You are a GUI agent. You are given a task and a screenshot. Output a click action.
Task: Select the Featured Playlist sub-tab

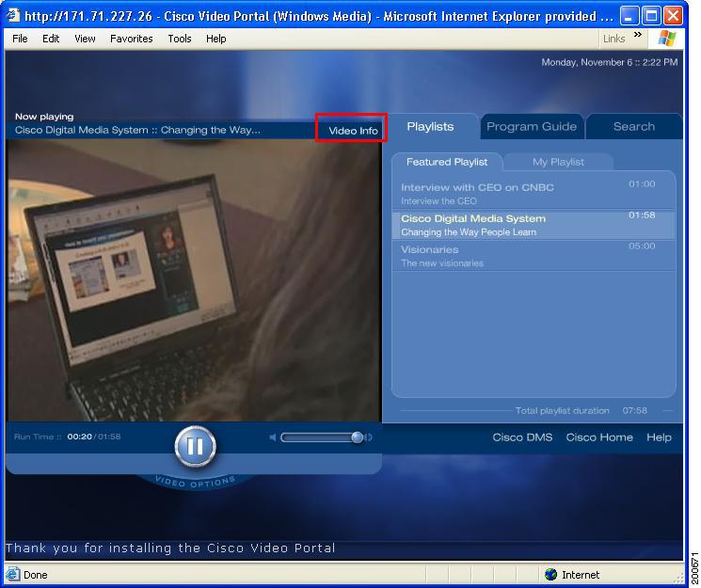[x=447, y=162]
